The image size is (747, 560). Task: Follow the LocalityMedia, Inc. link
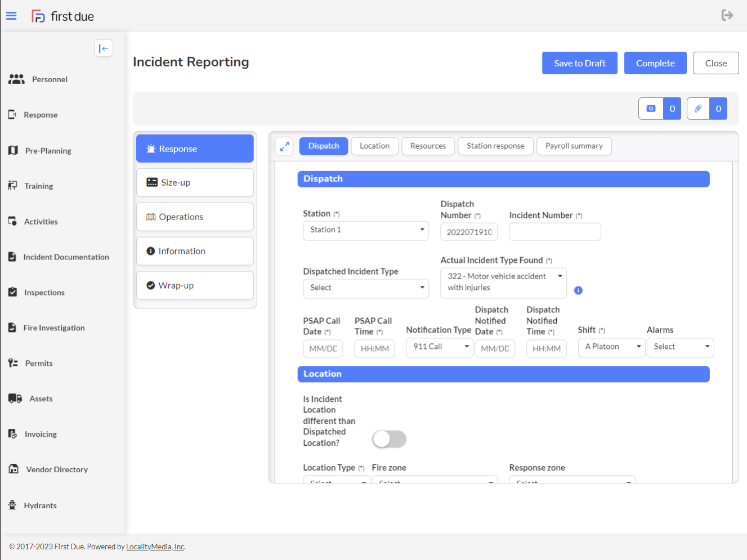[x=155, y=546]
